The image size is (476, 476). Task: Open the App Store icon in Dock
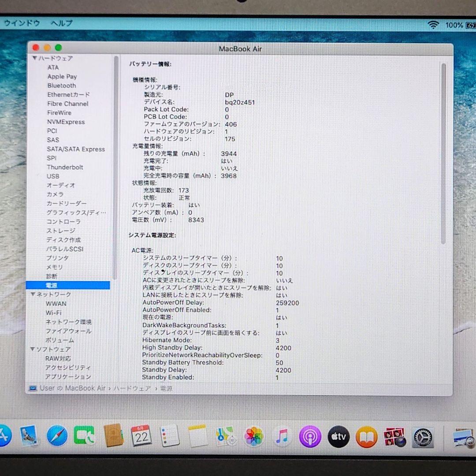pyautogui.click(x=5, y=436)
